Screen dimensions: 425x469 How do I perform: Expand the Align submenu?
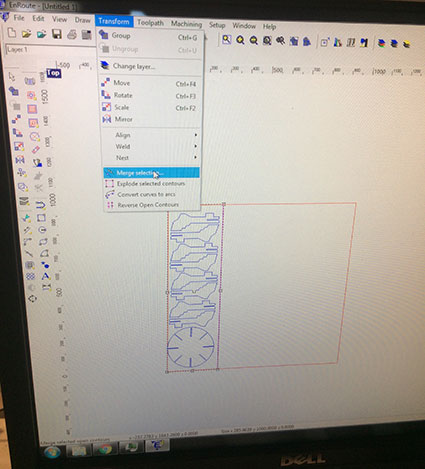[x=152, y=135]
